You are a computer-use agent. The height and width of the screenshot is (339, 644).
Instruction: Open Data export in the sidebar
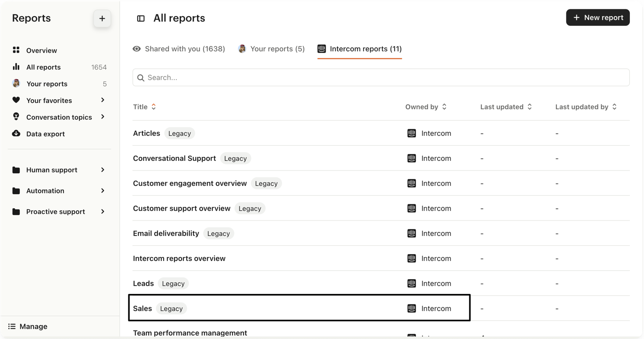(x=45, y=134)
